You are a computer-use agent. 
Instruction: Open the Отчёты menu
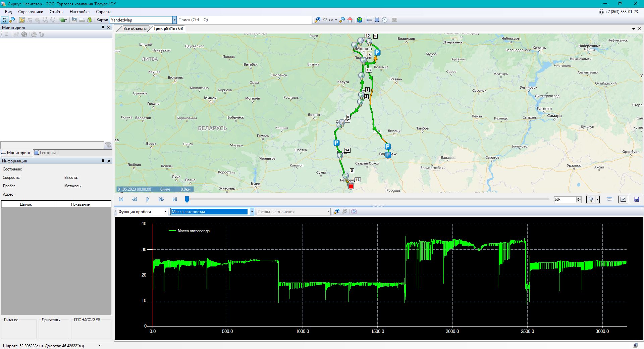tap(56, 12)
